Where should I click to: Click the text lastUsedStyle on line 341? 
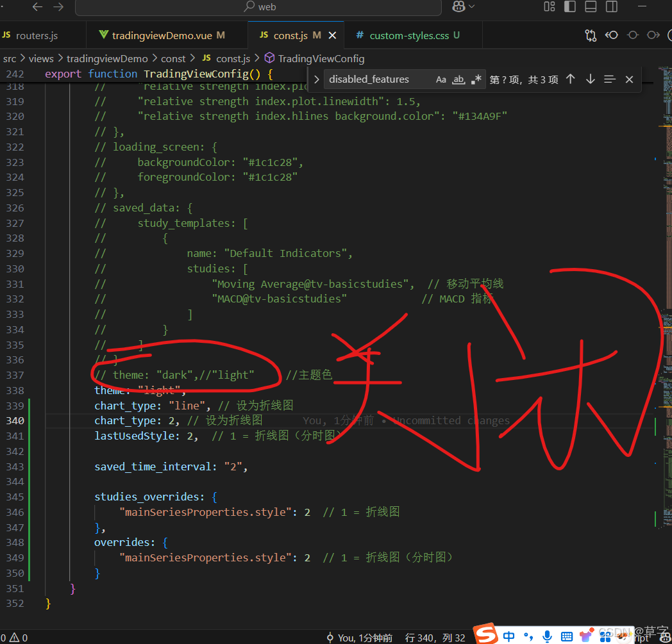point(135,436)
